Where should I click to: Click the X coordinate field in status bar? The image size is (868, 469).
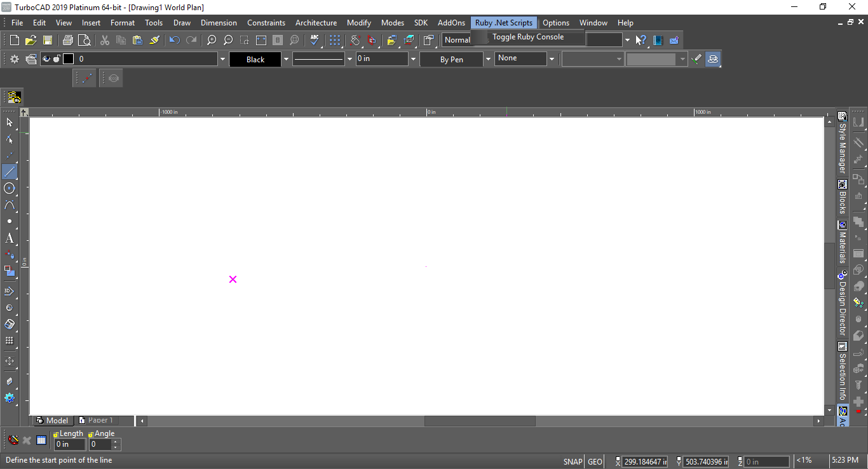(x=644, y=462)
